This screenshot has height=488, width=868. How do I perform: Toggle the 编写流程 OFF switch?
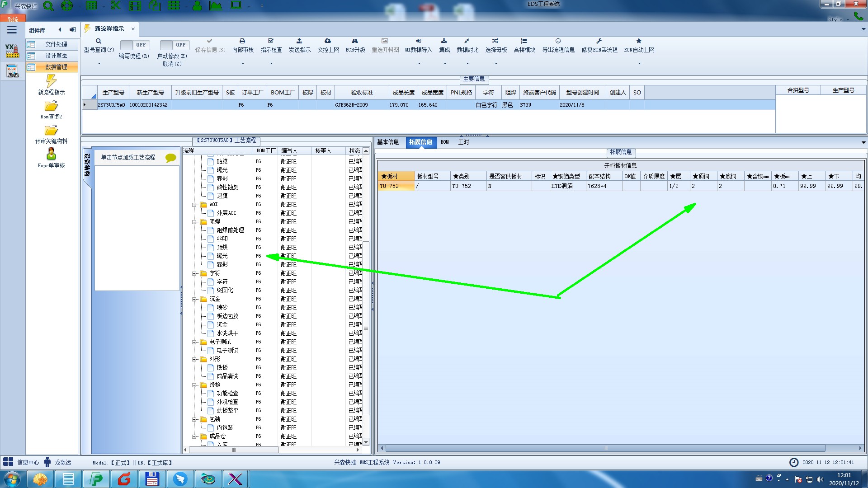(x=134, y=45)
